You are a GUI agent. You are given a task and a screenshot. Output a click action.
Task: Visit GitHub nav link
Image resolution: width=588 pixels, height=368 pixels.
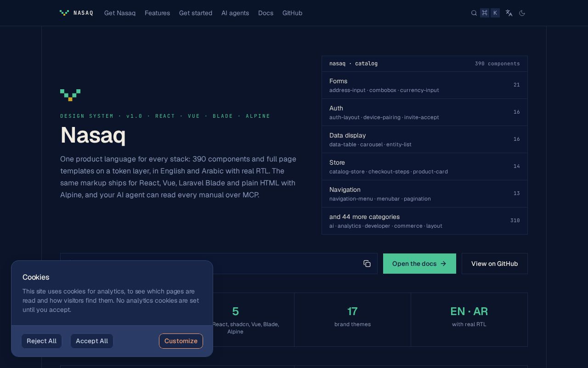click(292, 13)
